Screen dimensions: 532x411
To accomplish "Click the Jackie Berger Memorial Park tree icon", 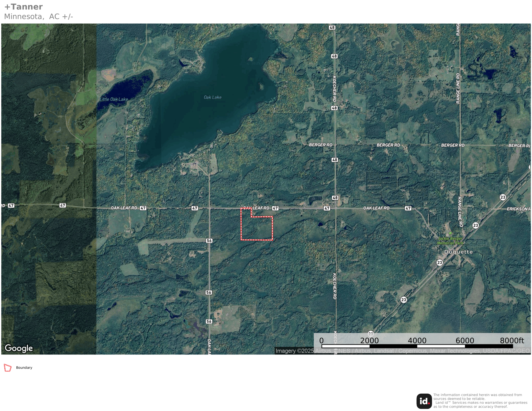I will pos(450,234).
